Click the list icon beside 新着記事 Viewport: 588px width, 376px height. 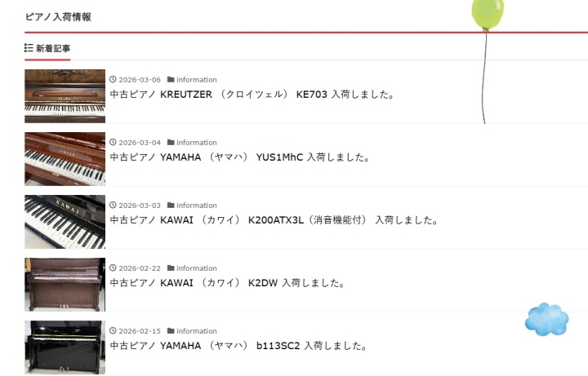29,48
